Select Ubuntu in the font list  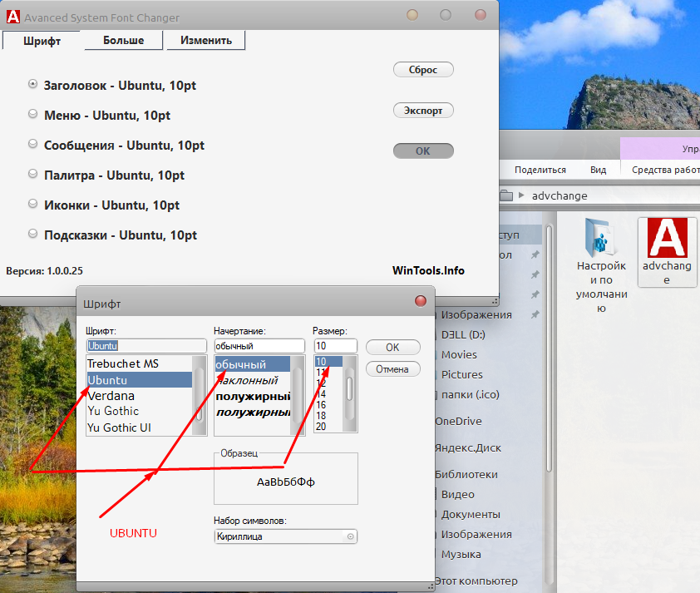pyautogui.click(x=140, y=380)
